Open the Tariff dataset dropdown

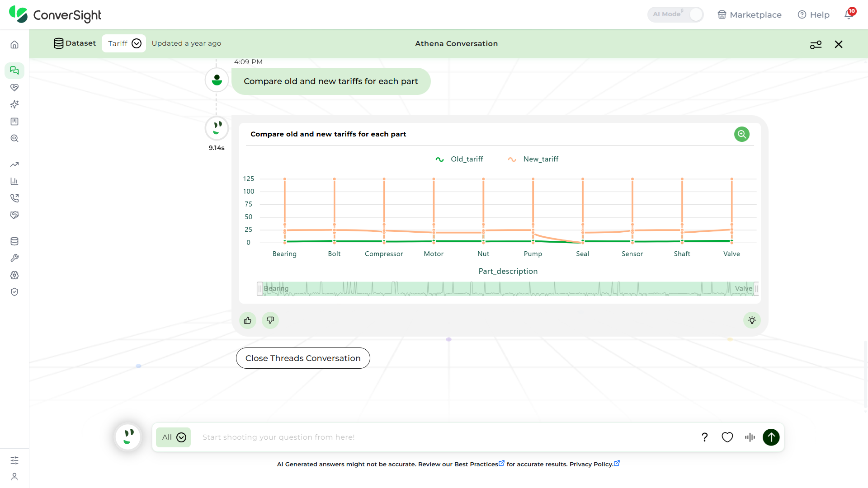click(x=124, y=43)
